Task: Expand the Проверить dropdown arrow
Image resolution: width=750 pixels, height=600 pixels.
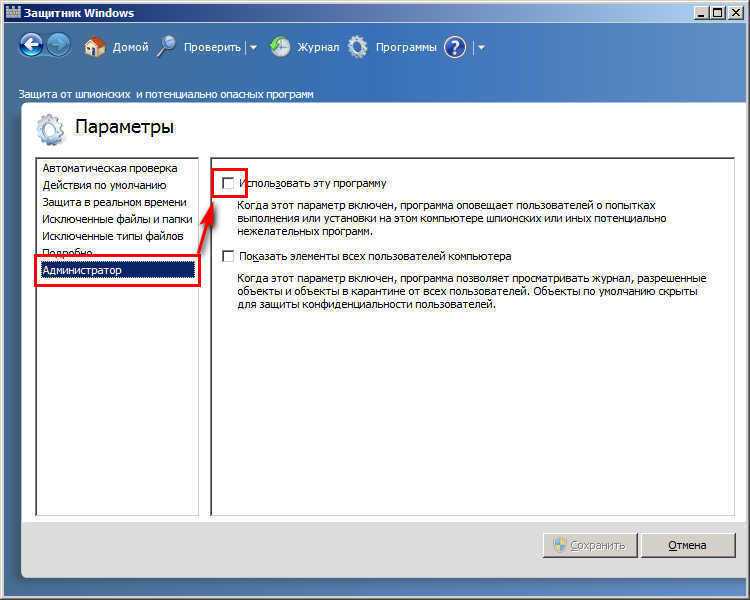Action: (254, 47)
